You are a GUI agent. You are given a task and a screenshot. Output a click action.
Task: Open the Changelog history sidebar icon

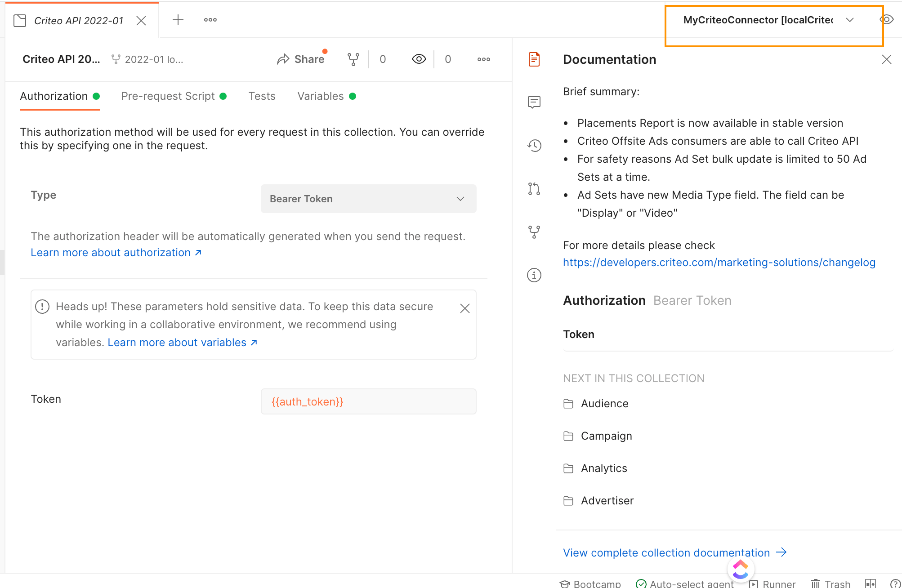point(534,145)
